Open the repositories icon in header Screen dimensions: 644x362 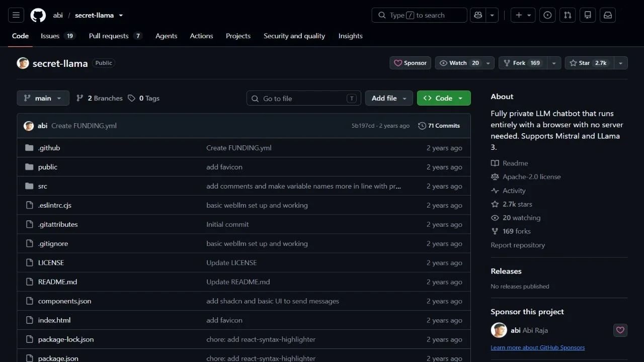point(588,15)
